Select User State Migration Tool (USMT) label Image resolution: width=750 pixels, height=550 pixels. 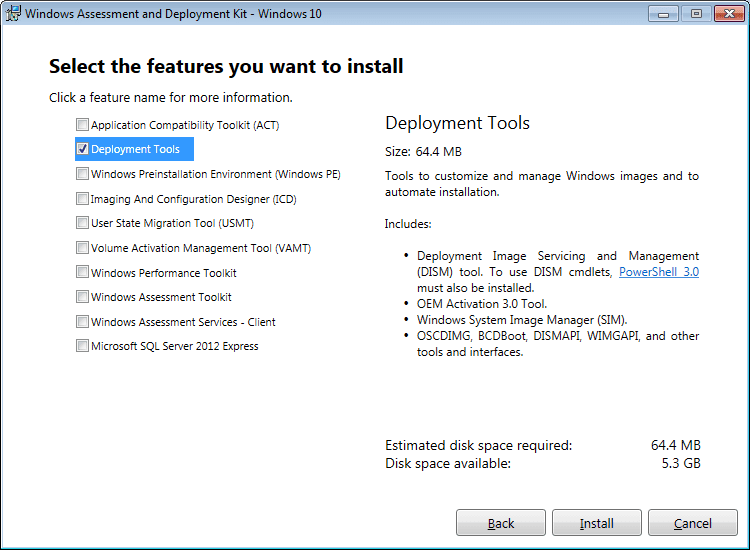[x=172, y=223]
